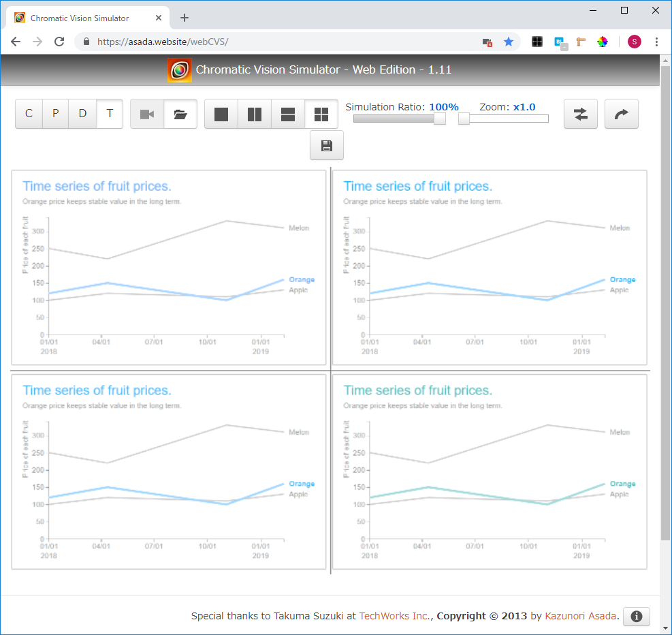The image size is (672, 635).
Task: Adjust the Simulation Ratio slider
Action: tap(440, 119)
